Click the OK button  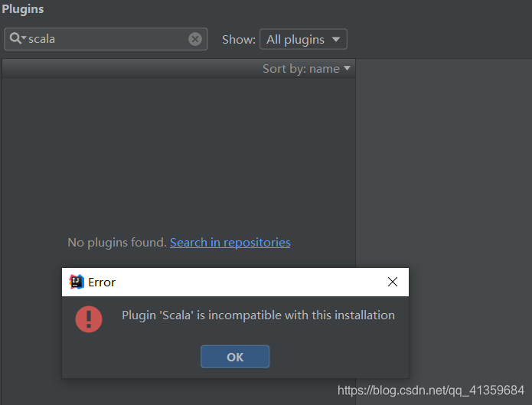tap(235, 357)
